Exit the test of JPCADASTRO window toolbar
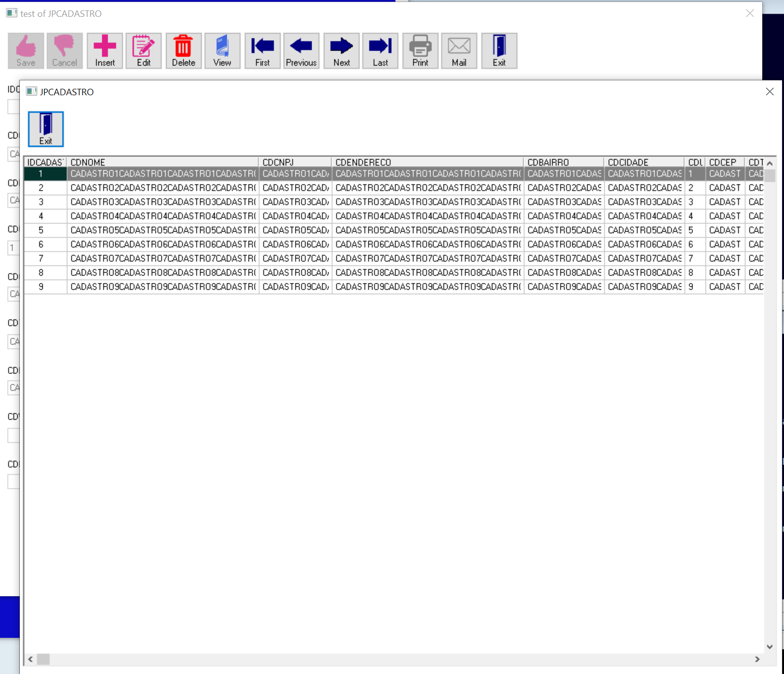This screenshot has width=784, height=674. 499,51
